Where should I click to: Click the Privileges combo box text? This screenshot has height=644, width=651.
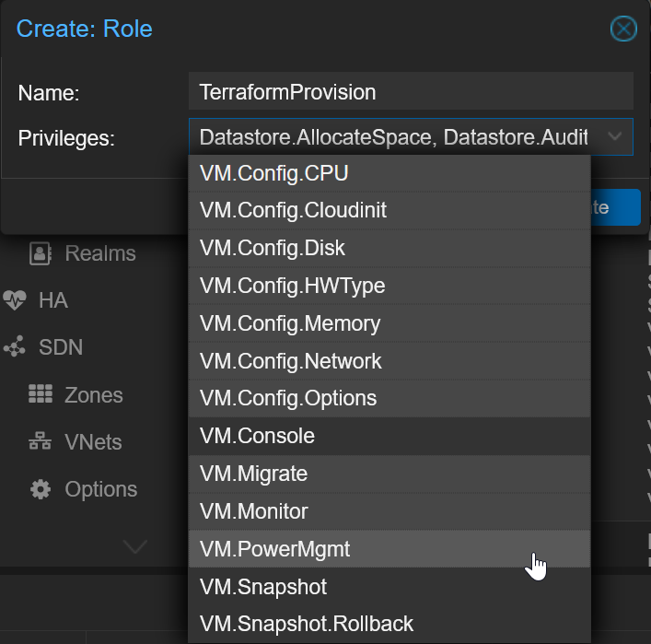(x=393, y=137)
